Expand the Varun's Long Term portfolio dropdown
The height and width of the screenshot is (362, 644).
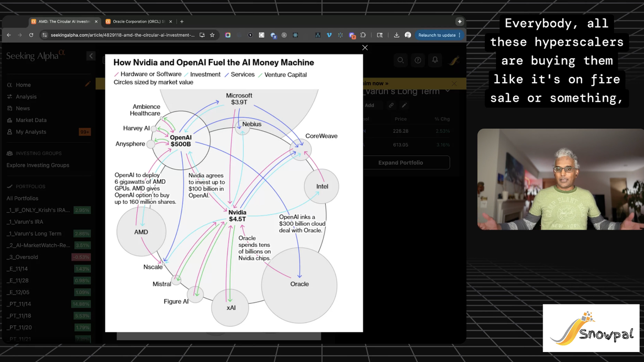pyautogui.click(x=448, y=91)
